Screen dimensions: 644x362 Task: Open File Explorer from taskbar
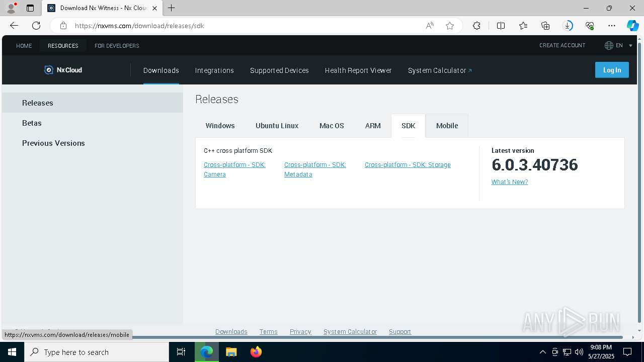tap(231, 352)
